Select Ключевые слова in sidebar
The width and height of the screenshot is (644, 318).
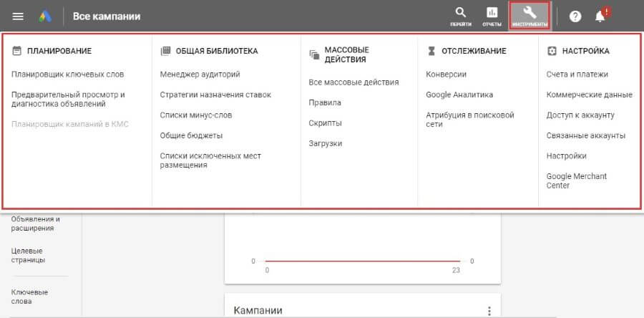[29, 297]
